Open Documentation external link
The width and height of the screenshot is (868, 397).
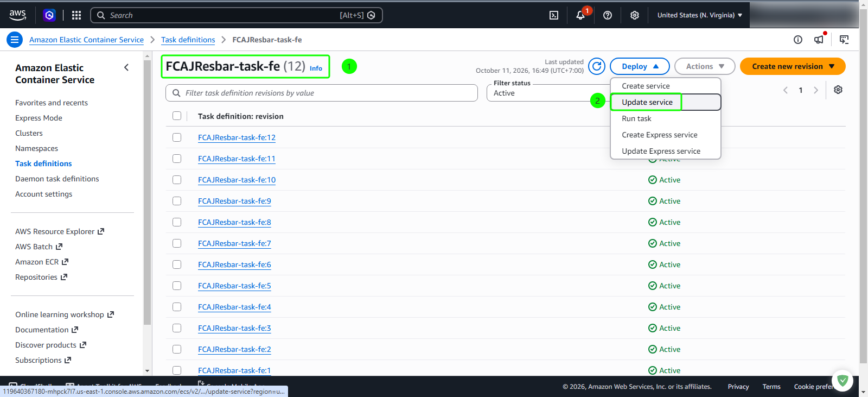(47, 330)
